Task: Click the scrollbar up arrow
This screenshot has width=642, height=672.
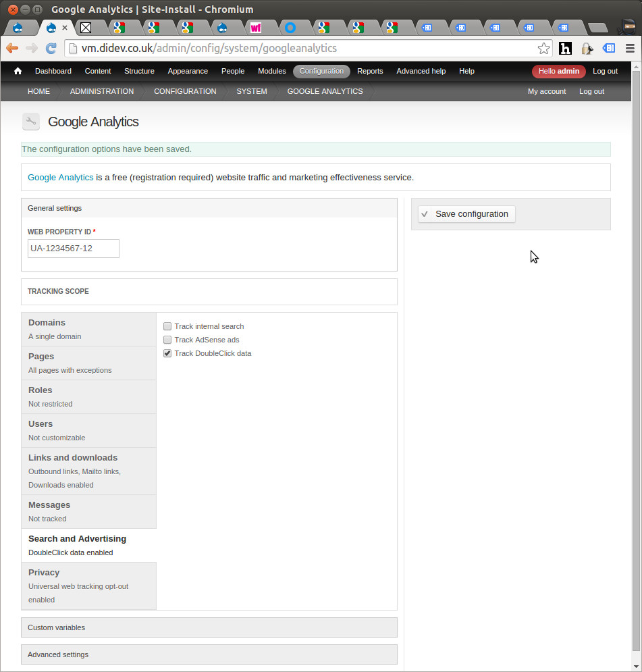Action: click(636, 67)
